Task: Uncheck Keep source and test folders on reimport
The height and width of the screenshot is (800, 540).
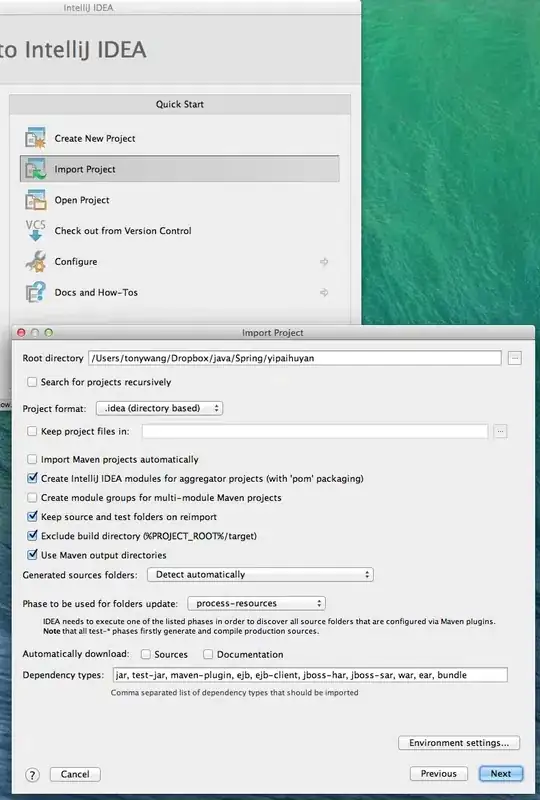Action: tap(32, 517)
